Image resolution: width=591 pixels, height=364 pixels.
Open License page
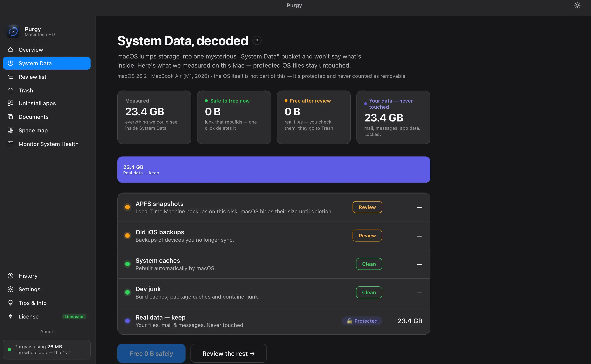pos(47,317)
